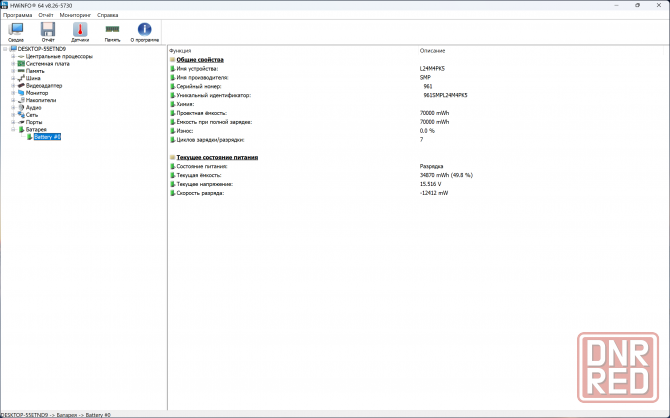Click the Описание column header
This screenshot has width=670, height=418.
[x=433, y=49]
